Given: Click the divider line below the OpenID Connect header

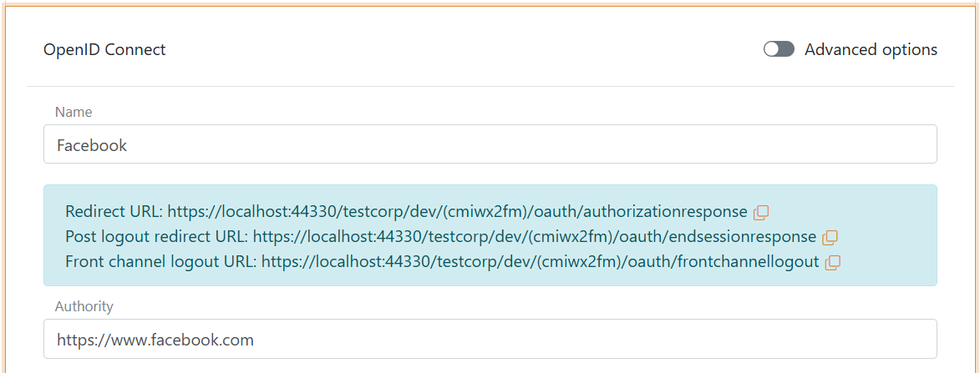Looking at the screenshot, I should click(490, 86).
